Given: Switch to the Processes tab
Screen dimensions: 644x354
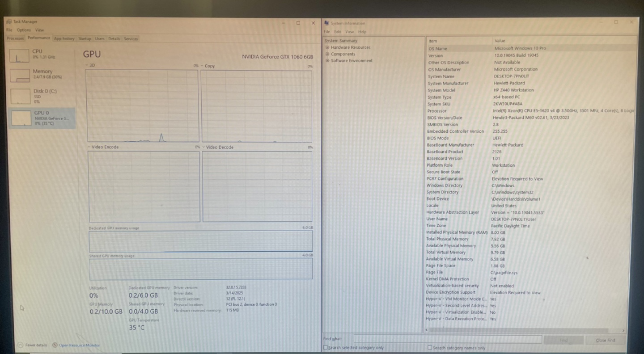Looking at the screenshot, I should 16,39.
